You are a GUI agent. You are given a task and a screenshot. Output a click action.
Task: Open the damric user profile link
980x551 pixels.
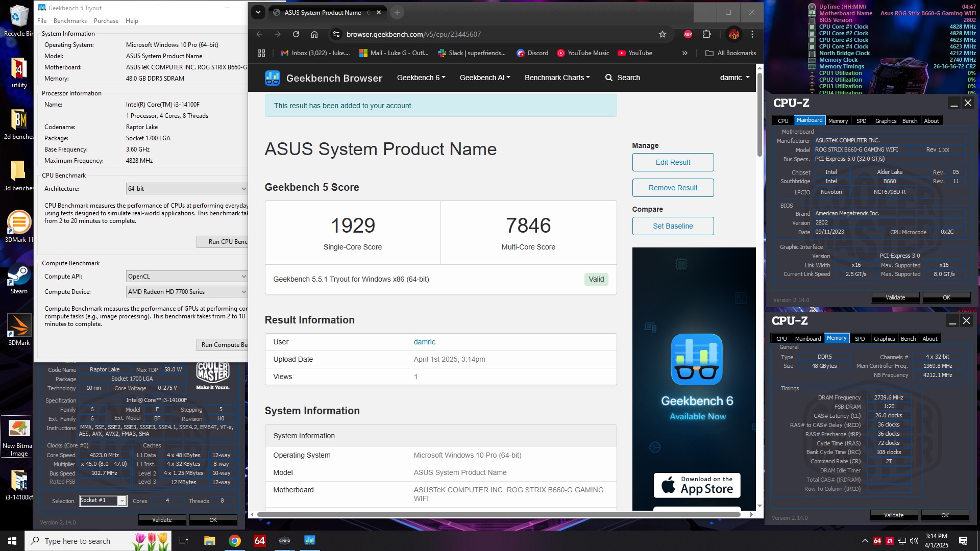tap(424, 342)
